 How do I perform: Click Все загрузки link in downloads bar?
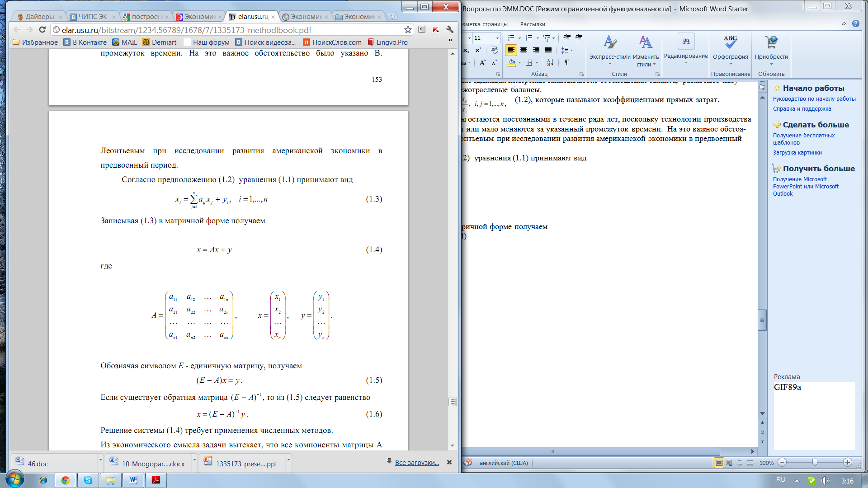tap(417, 463)
